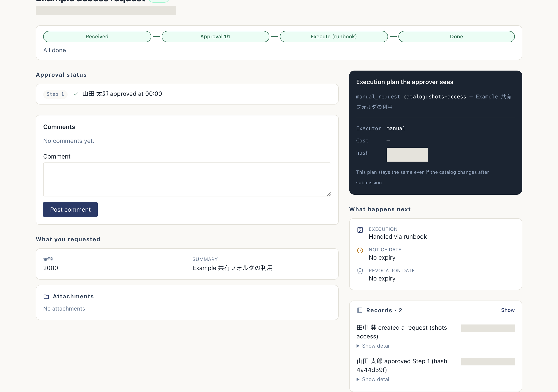
Task: Click 'No expiry' under Revocation Date
Action: pos(382,278)
